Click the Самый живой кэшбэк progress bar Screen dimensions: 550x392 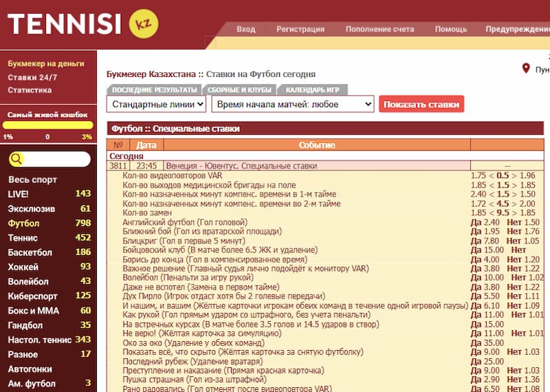[47, 125]
